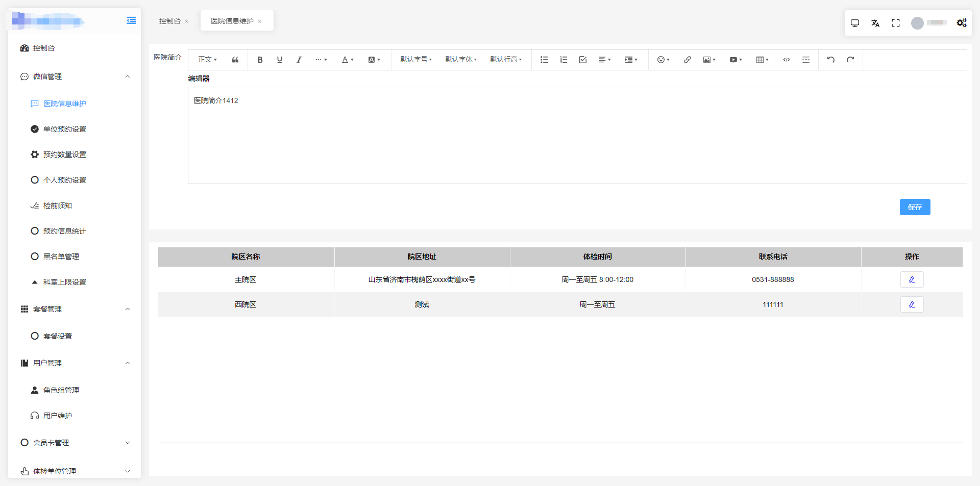Insert a horizontal divider line
The height and width of the screenshot is (486, 980).
806,60
